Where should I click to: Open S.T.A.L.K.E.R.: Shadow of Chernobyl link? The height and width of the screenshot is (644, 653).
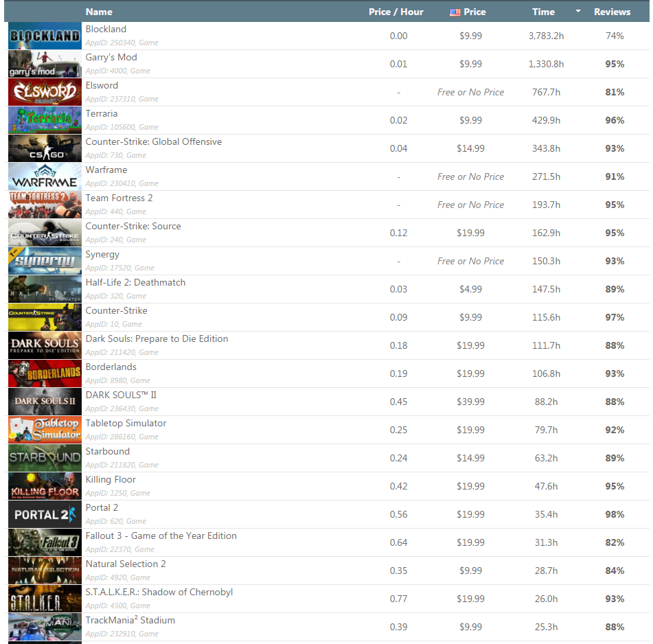pyautogui.click(x=159, y=592)
